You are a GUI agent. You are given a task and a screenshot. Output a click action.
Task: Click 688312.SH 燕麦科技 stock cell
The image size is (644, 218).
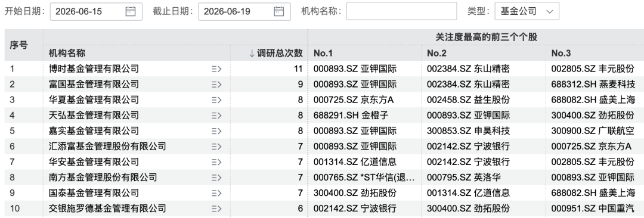pyautogui.click(x=593, y=85)
